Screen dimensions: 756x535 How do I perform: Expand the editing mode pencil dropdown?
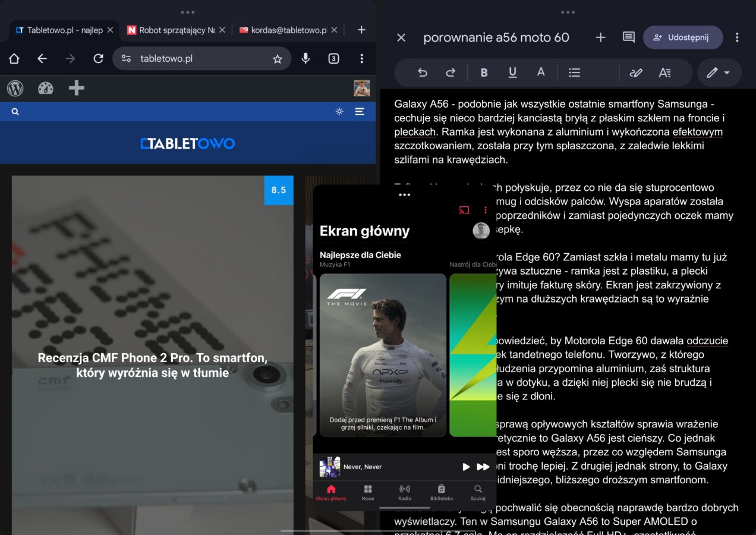(x=719, y=73)
